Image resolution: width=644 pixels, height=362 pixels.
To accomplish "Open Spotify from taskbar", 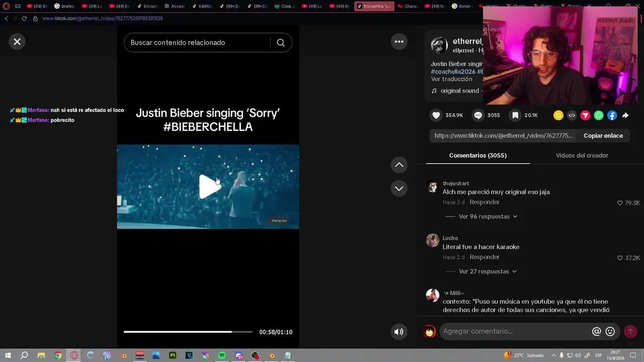I will pyautogui.click(x=222, y=355).
